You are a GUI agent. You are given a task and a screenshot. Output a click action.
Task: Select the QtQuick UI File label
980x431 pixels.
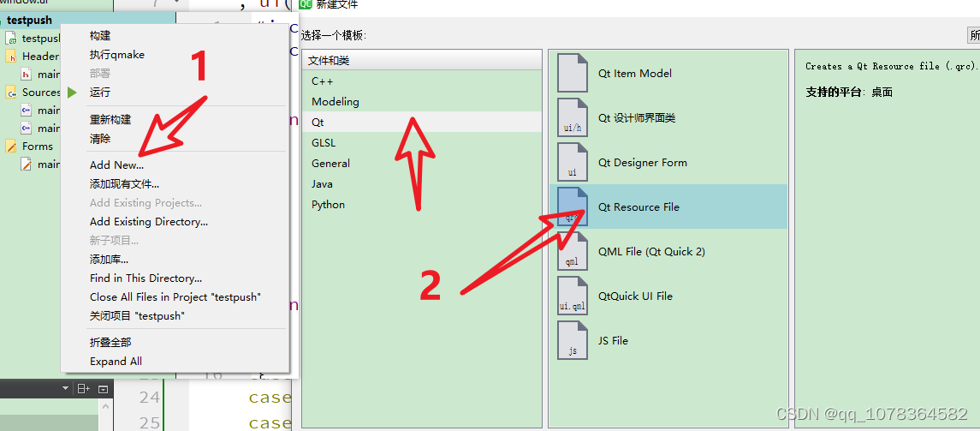tap(635, 296)
